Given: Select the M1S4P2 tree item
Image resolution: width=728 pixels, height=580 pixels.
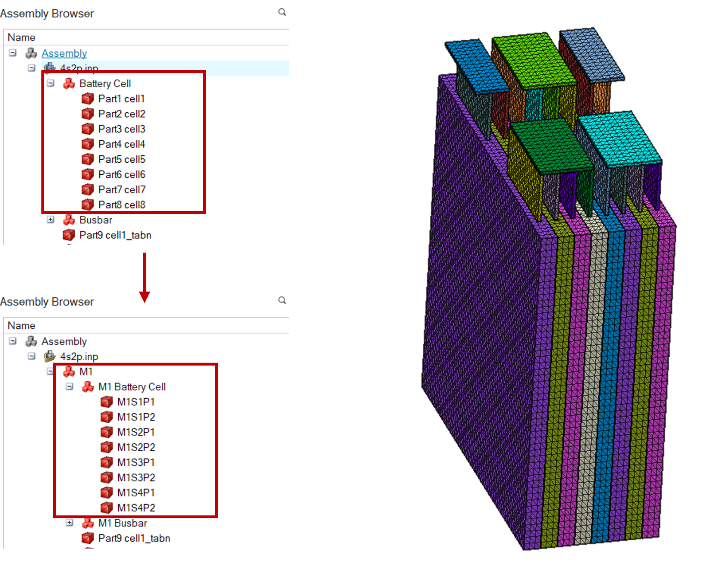Looking at the screenshot, I should click(136, 508).
